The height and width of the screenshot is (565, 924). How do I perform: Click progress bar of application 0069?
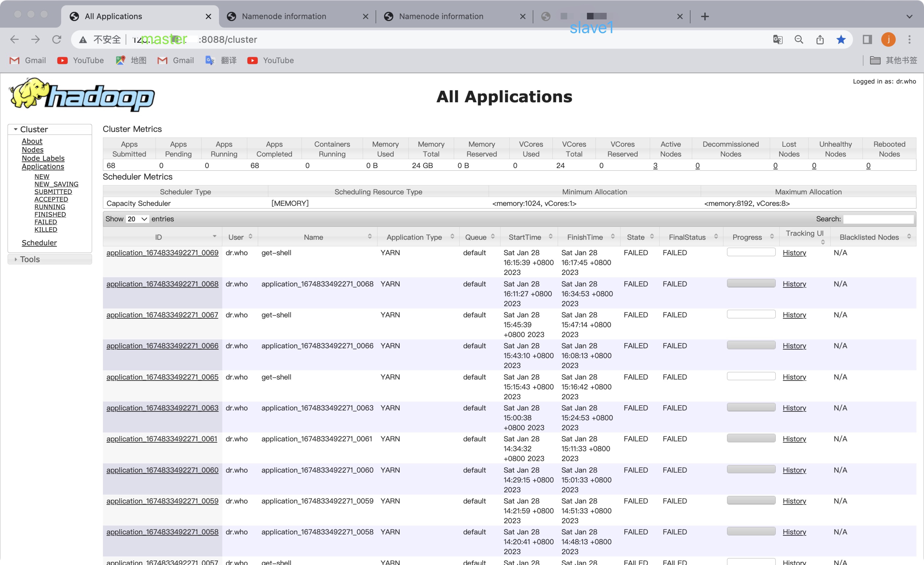pyautogui.click(x=751, y=252)
